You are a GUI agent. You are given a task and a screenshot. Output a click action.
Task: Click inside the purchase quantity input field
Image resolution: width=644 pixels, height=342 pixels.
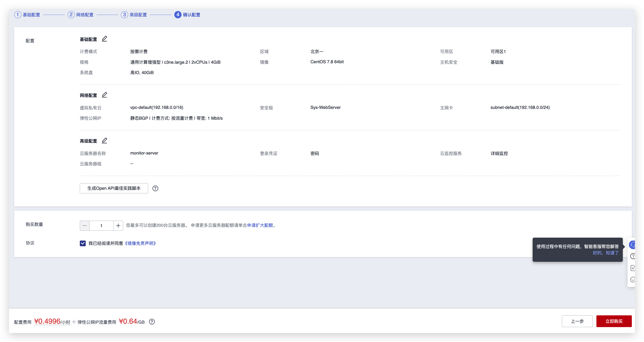101,225
